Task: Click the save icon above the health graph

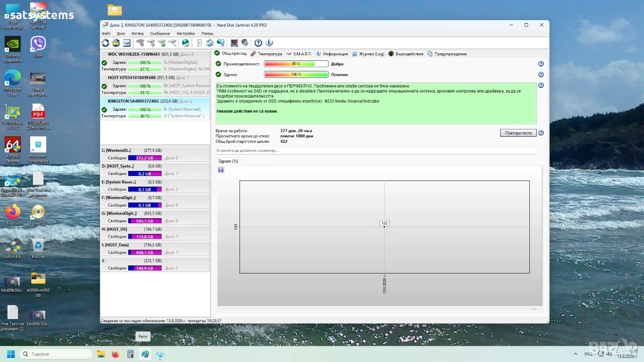Action: coord(221,170)
